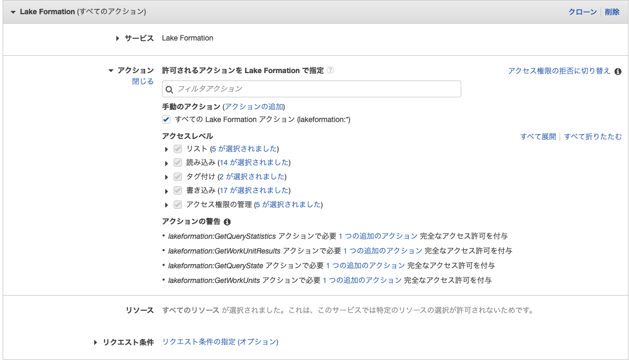Uncheck すべての Lake Formation アクション checkbox

(166, 119)
